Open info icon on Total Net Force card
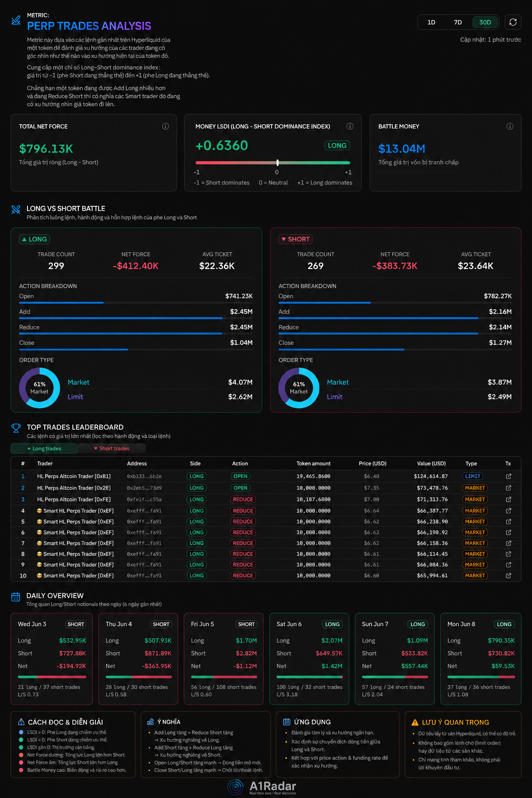This screenshot has height=798, width=532. (x=165, y=126)
